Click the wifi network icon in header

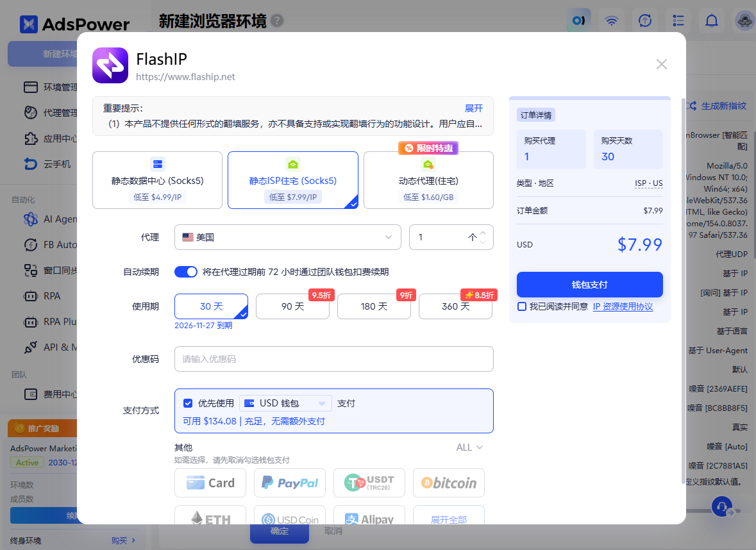[x=611, y=21]
